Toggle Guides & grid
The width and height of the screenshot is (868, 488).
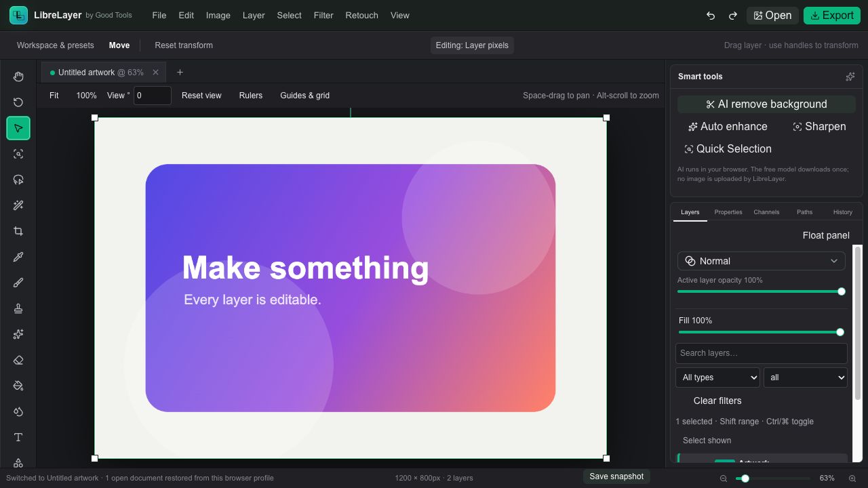tap(305, 96)
